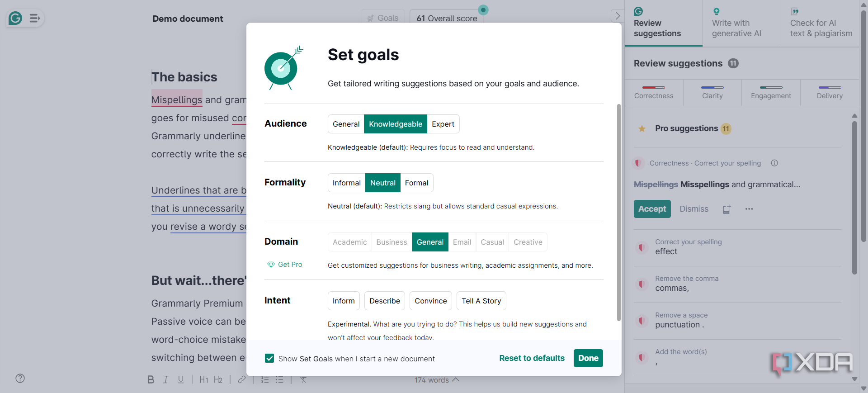The height and width of the screenshot is (393, 868).
Task: Click the add-to-dictionary icon beside Dismiss
Action: coord(726,209)
